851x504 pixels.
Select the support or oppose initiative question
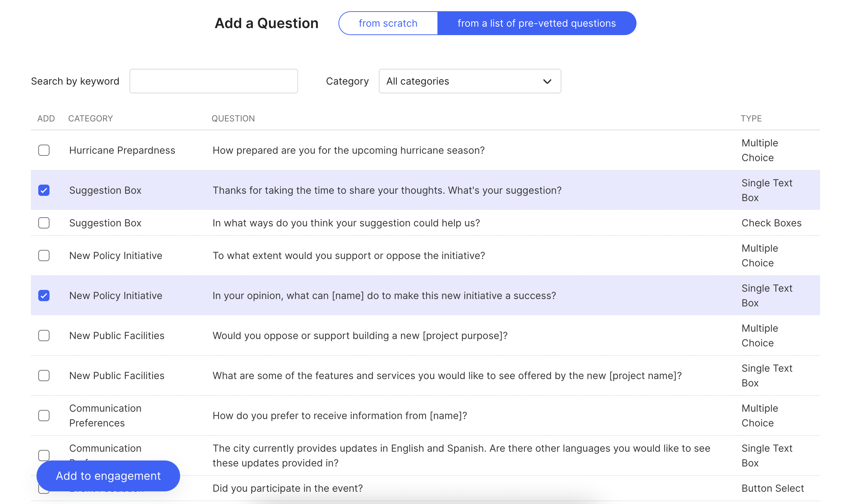pyautogui.click(x=44, y=256)
